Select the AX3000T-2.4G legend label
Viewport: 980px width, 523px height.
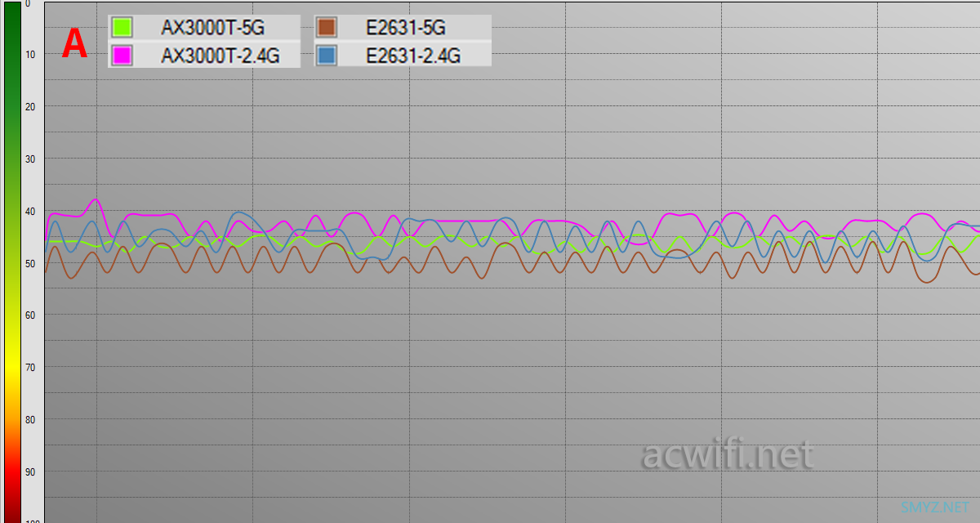tap(220, 56)
